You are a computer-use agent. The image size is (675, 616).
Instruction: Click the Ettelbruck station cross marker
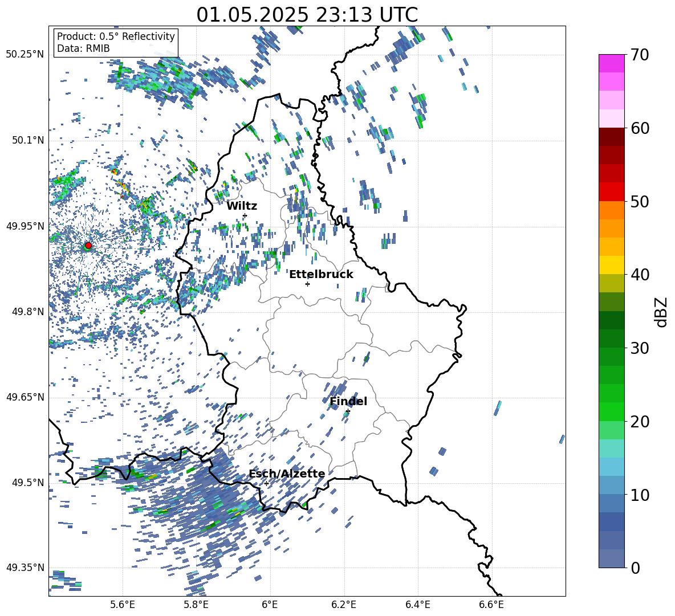[x=307, y=284]
